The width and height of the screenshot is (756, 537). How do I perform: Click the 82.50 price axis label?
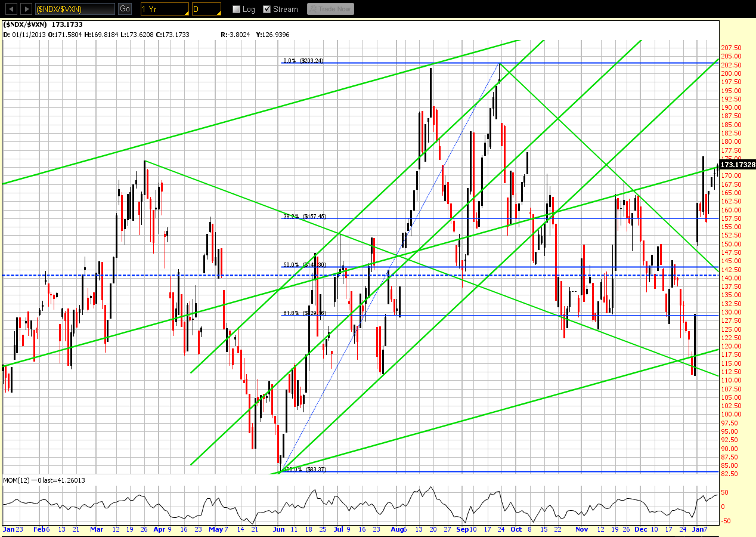[731, 474]
